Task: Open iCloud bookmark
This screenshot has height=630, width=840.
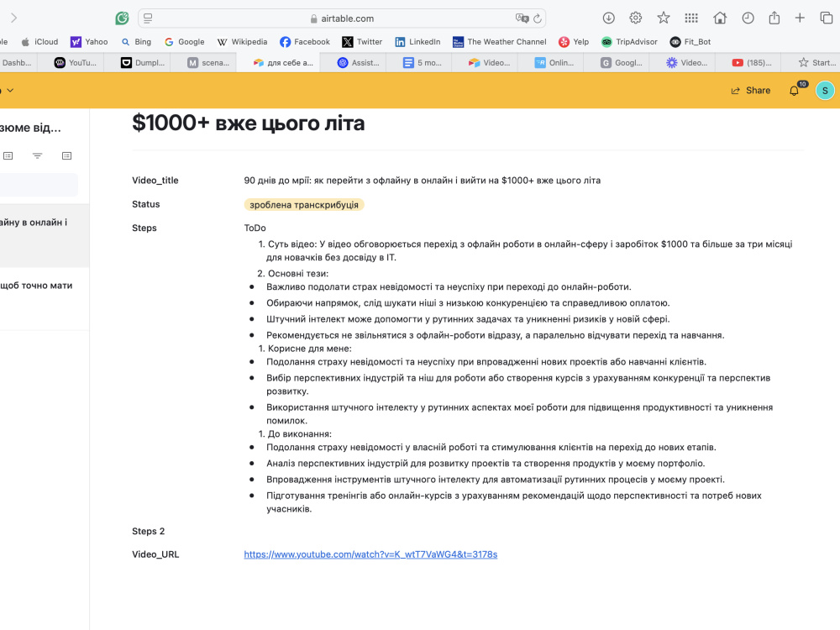Action: click(x=39, y=42)
